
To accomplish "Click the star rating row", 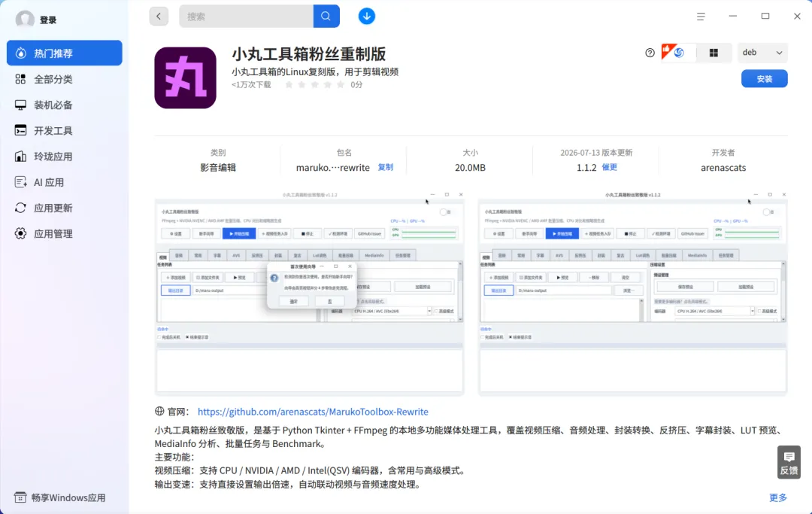I will [314, 84].
